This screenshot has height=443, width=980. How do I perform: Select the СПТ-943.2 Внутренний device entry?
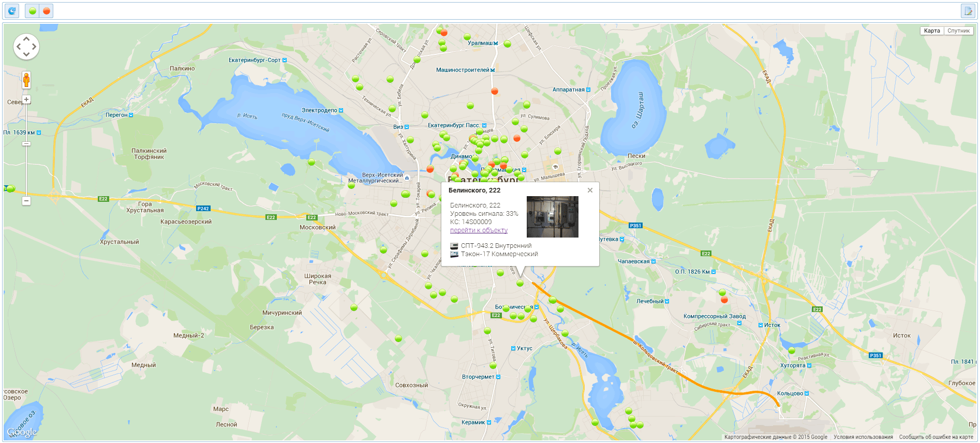point(496,246)
